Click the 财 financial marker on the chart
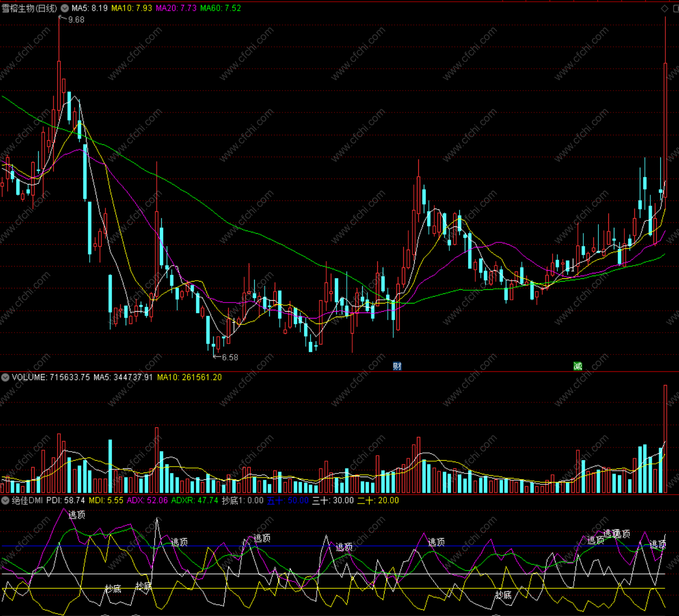 click(x=397, y=366)
